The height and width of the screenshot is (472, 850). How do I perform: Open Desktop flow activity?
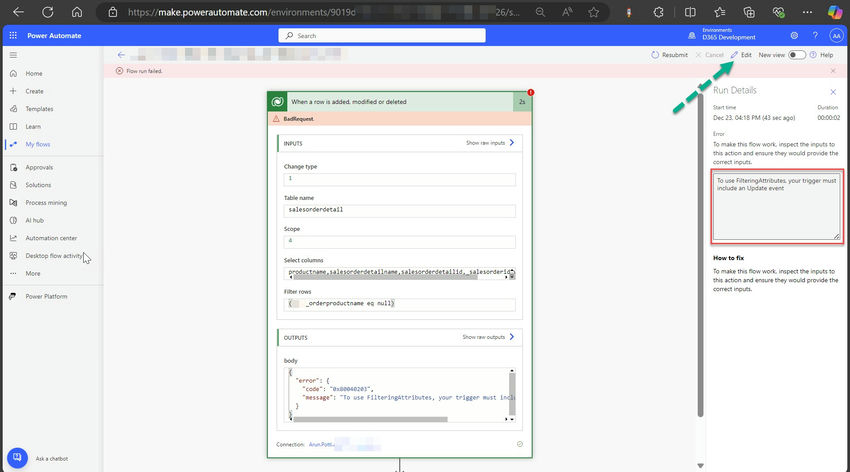click(54, 256)
